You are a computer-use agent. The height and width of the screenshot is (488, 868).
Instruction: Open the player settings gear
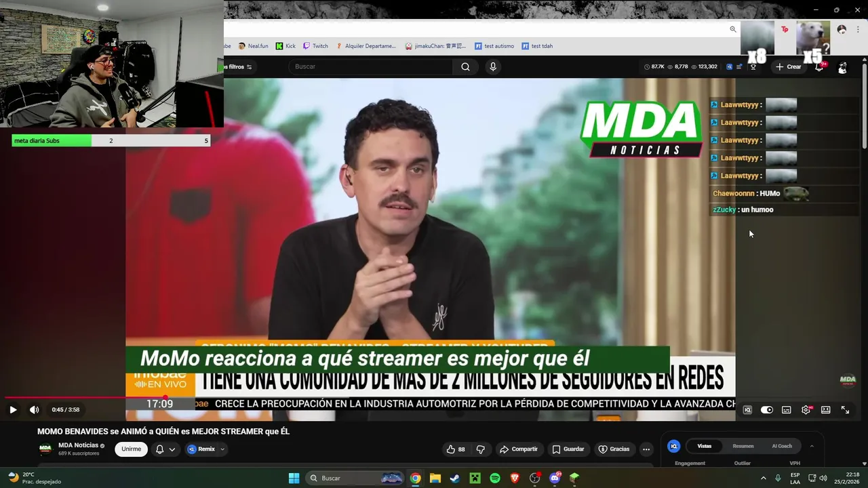[x=806, y=410]
